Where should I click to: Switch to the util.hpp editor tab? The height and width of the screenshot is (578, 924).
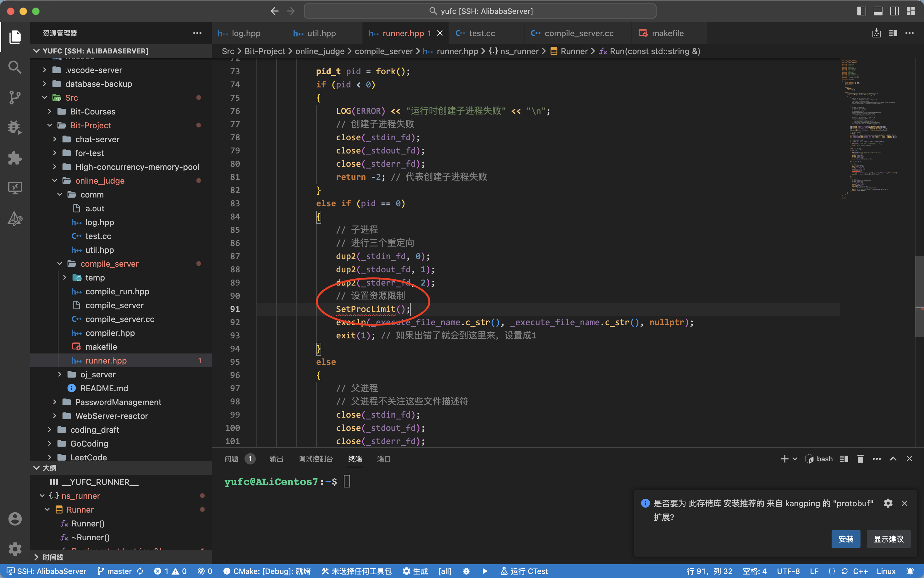[x=325, y=33]
